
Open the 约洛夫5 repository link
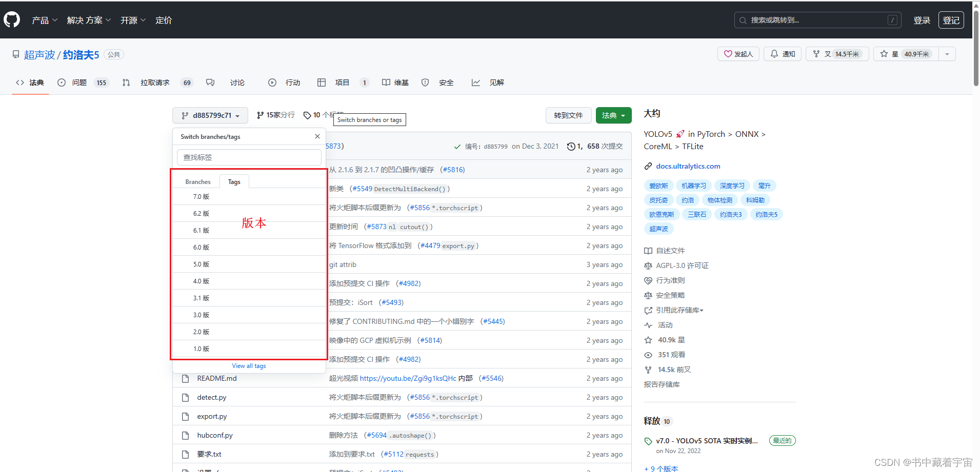[81, 55]
